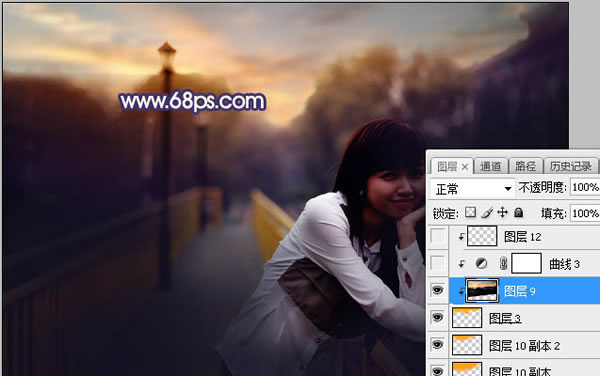Click the 填充 100% fill field
Image resolution: width=600 pixels, height=376 pixels.
(x=585, y=213)
